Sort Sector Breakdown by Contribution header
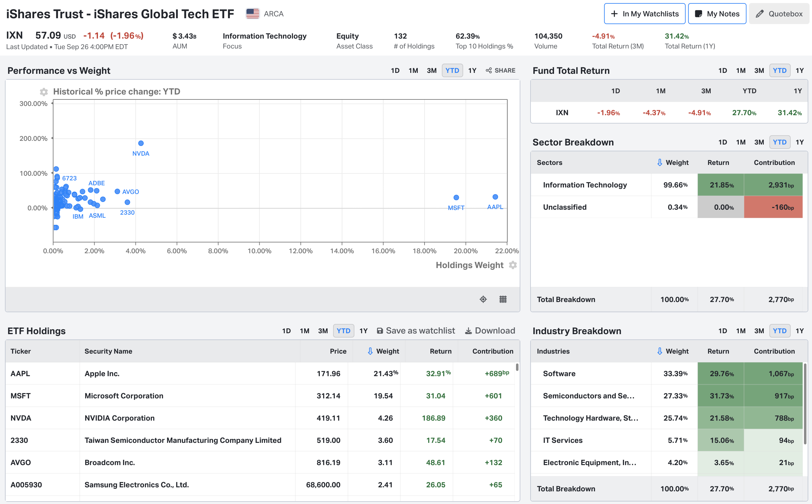The width and height of the screenshot is (812, 504). pyautogui.click(x=774, y=162)
